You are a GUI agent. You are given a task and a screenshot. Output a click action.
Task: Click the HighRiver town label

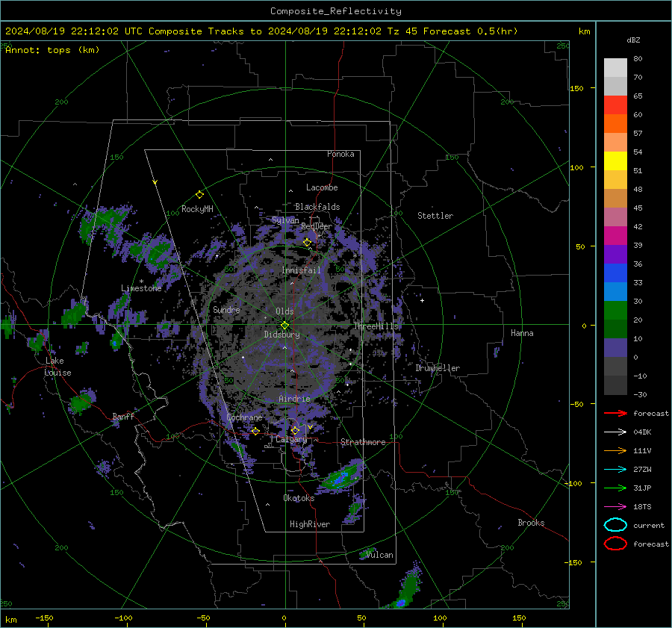(x=310, y=524)
